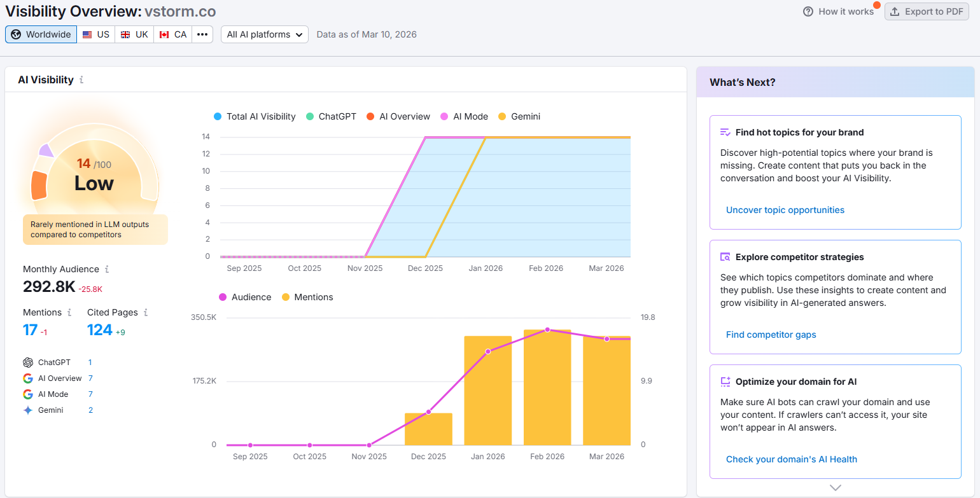980x498 pixels.
Task: Click ChatGPT mentions count 1
Action: pyautogui.click(x=90, y=363)
